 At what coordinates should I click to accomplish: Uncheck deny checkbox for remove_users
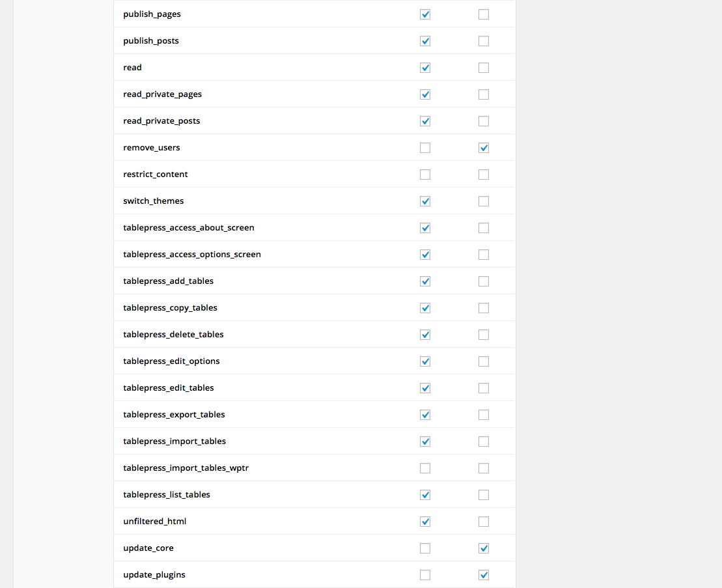(484, 148)
